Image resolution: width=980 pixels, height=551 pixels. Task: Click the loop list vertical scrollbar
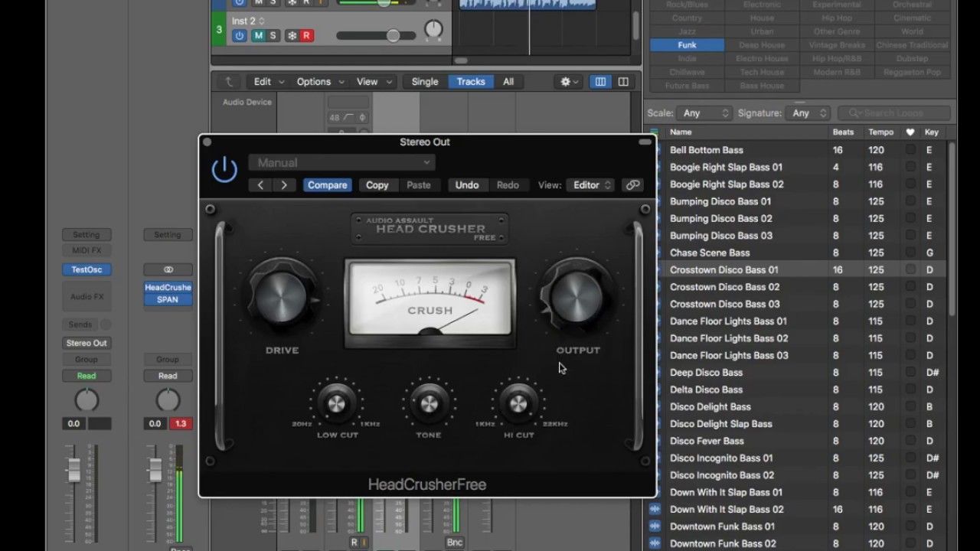[x=952, y=230]
